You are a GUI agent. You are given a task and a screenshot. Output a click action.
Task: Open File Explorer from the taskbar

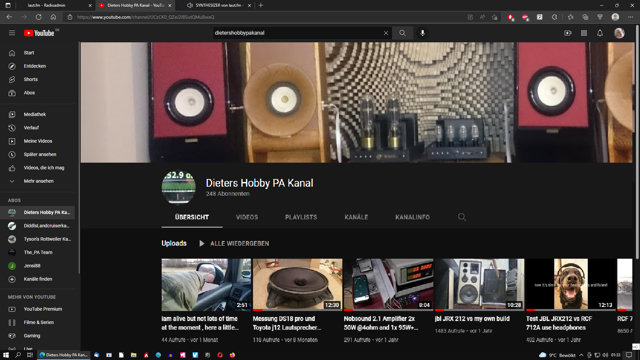tap(133, 355)
